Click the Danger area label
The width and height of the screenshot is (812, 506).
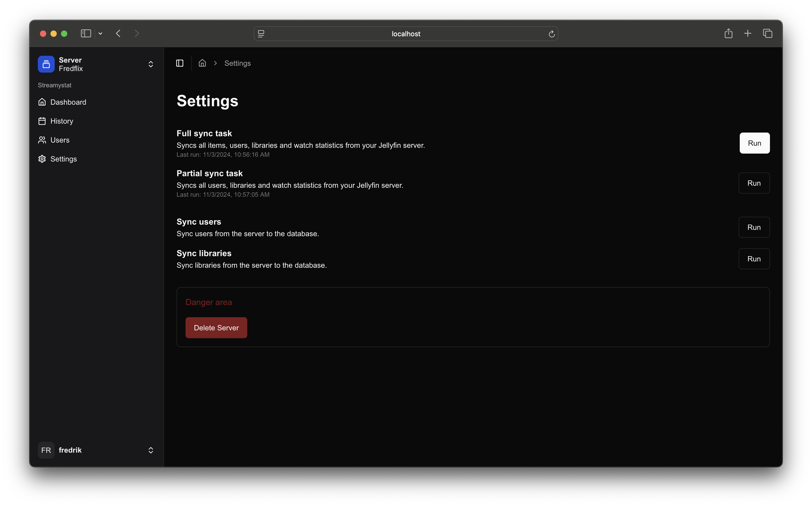(209, 302)
